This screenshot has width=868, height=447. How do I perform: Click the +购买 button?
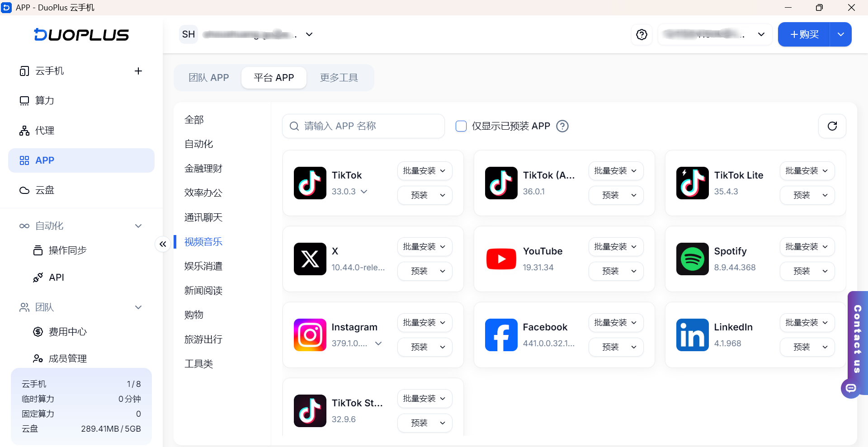[x=804, y=35]
